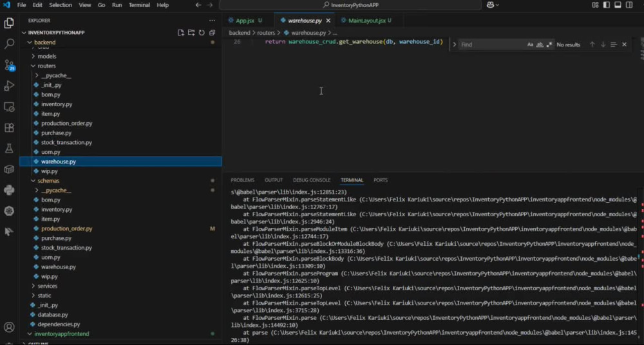The width and height of the screenshot is (644, 345).
Task: Expand the models folder
Action: [47, 56]
